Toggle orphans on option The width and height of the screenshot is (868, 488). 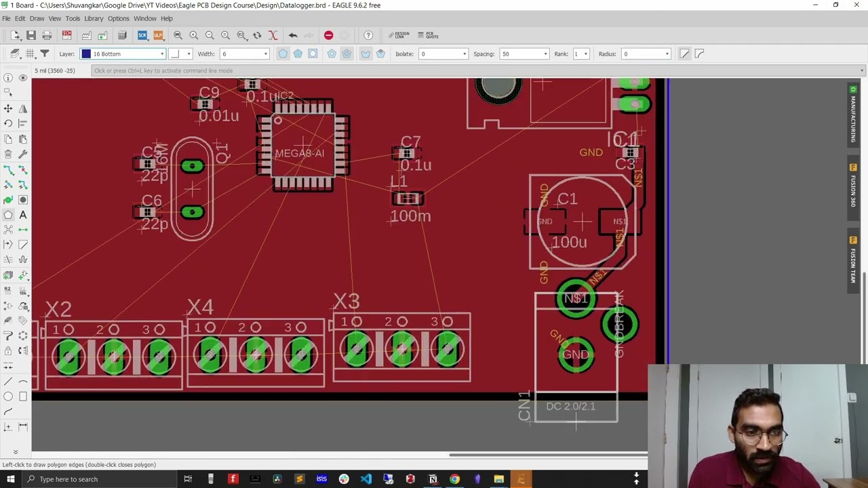380,54
